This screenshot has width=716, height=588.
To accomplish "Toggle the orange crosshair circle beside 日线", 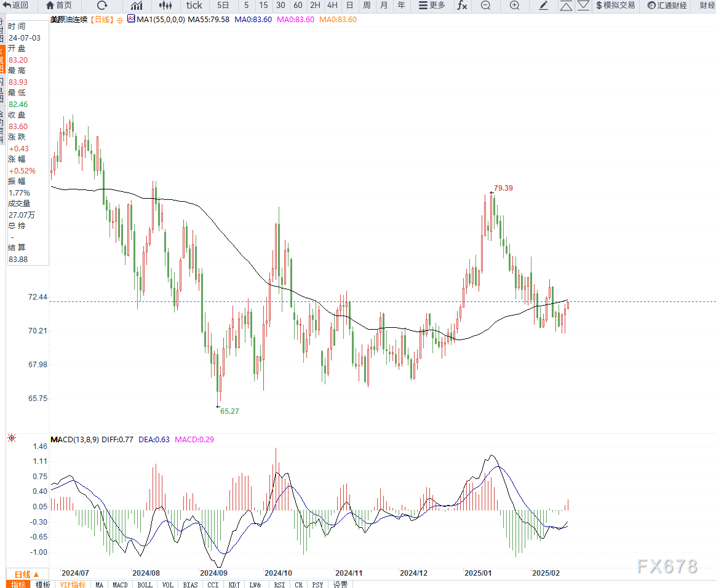I will [119, 20].
